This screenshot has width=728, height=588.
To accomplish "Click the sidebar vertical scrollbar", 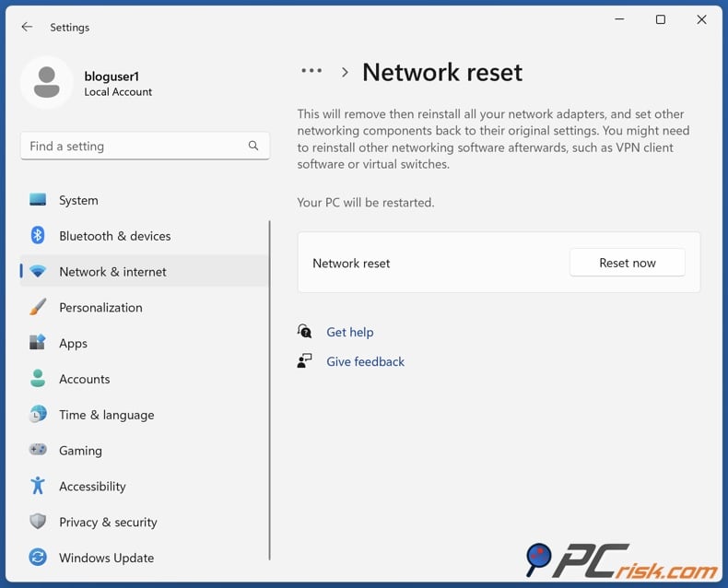I will [269, 390].
